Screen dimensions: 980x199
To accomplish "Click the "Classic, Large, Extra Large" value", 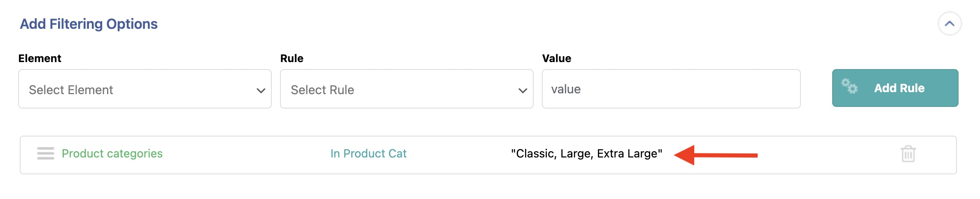I will click(x=586, y=153).
